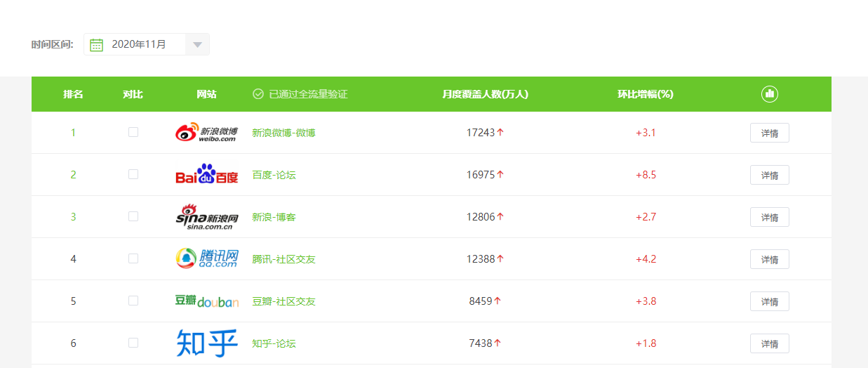
Task: Click the Douban logo
Action: click(x=206, y=301)
